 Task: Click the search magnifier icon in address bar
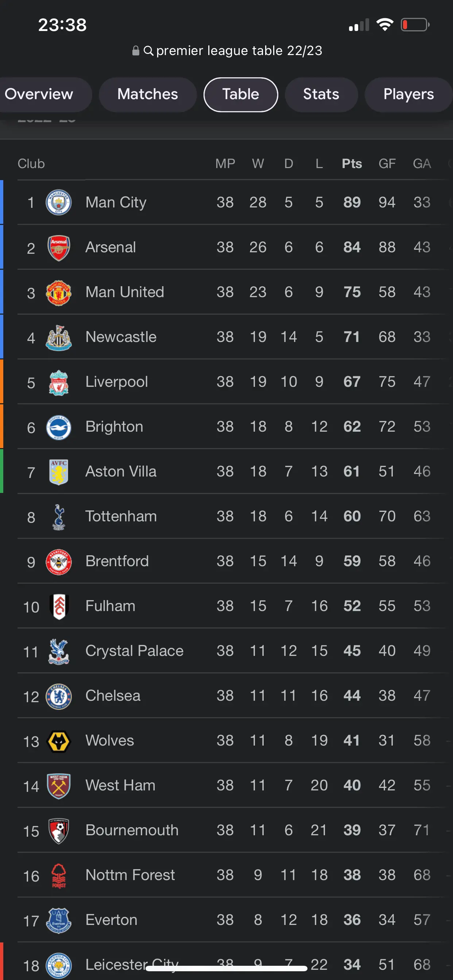(148, 51)
